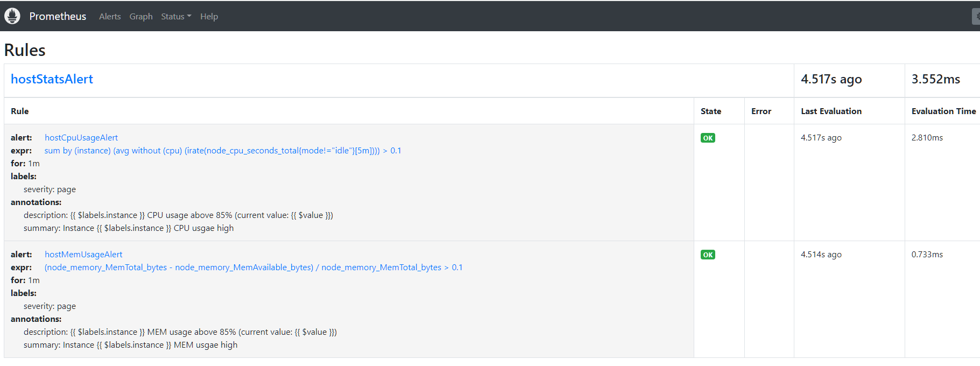Open the hostStatsAlert rule group link

point(52,79)
